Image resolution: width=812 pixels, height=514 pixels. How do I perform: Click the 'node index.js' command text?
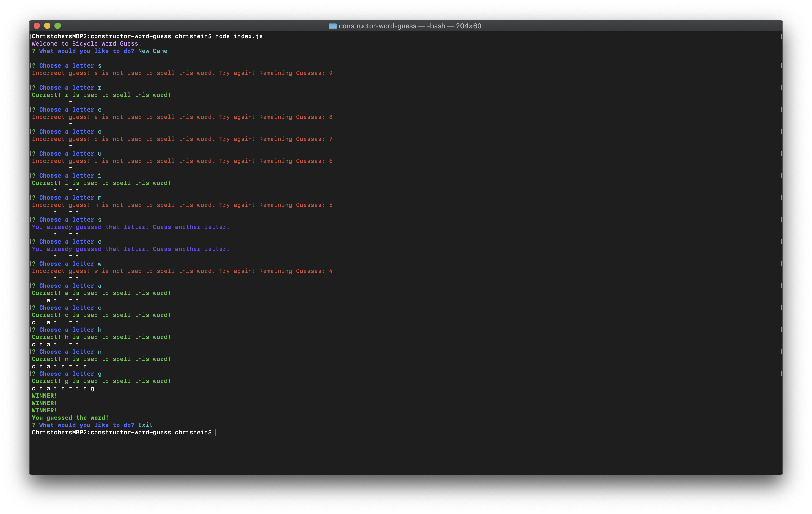pos(239,36)
